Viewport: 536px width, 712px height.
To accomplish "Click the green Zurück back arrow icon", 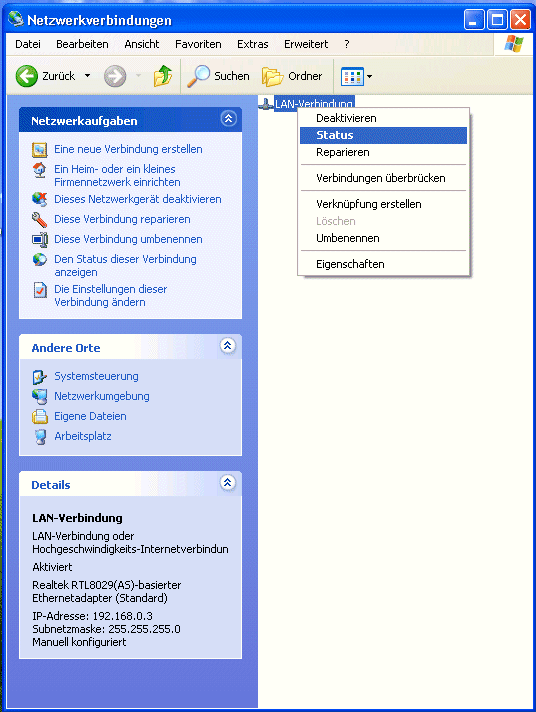I will point(27,76).
